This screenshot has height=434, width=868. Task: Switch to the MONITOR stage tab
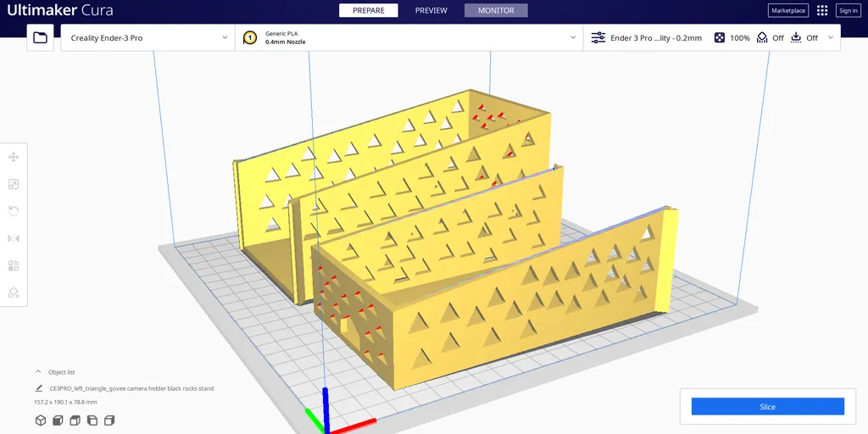[496, 10]
